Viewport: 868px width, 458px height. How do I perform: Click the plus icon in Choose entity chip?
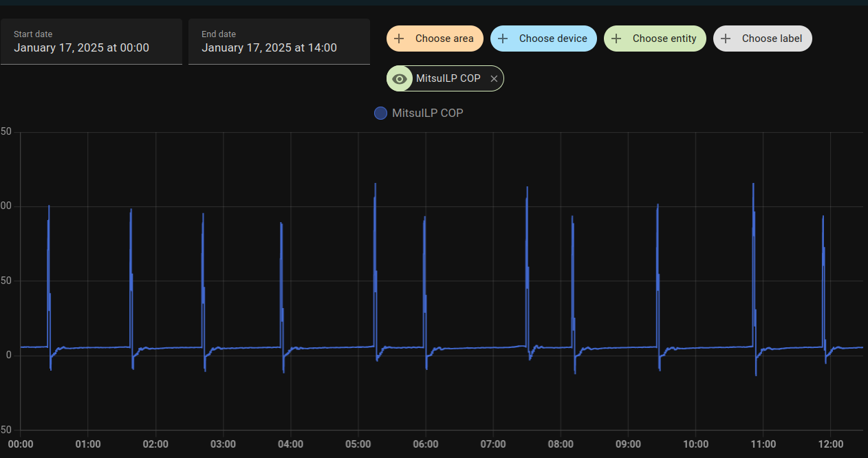pyautogui.click(x=616, y=39)
